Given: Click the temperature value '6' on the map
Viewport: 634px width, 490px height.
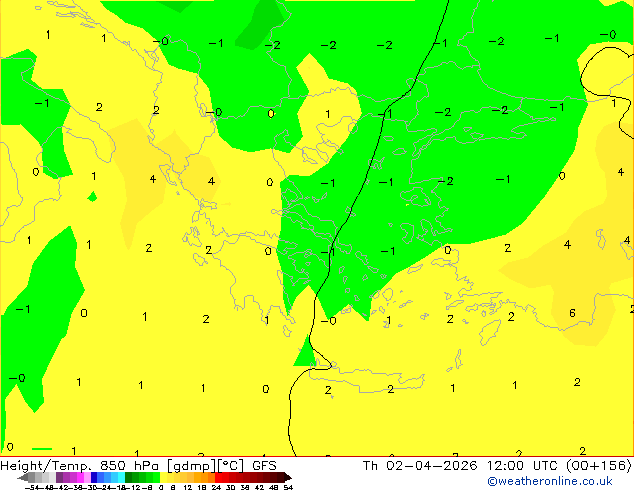Looking at the screenshot, I should point(572,313).
